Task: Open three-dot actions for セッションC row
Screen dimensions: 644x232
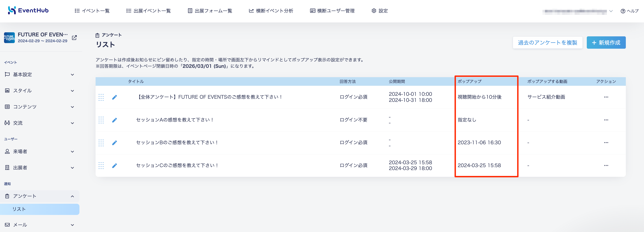Action: pos(606,166)
